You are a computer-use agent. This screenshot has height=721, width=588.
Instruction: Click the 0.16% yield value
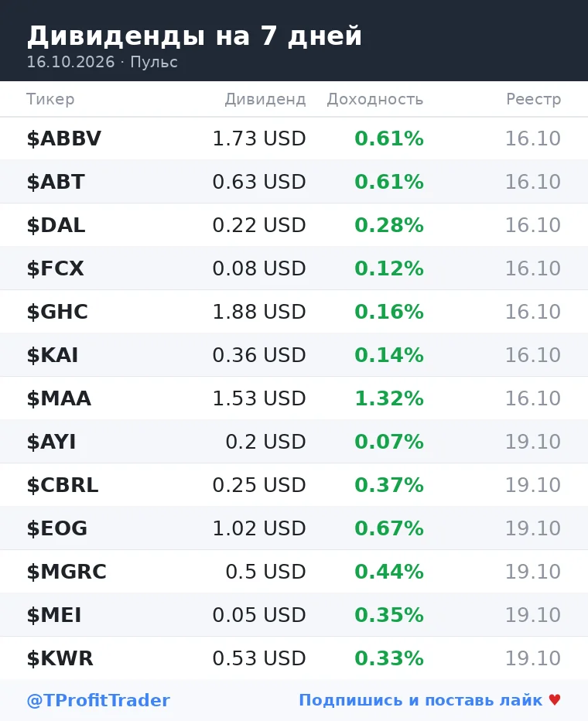click(389, 312)
